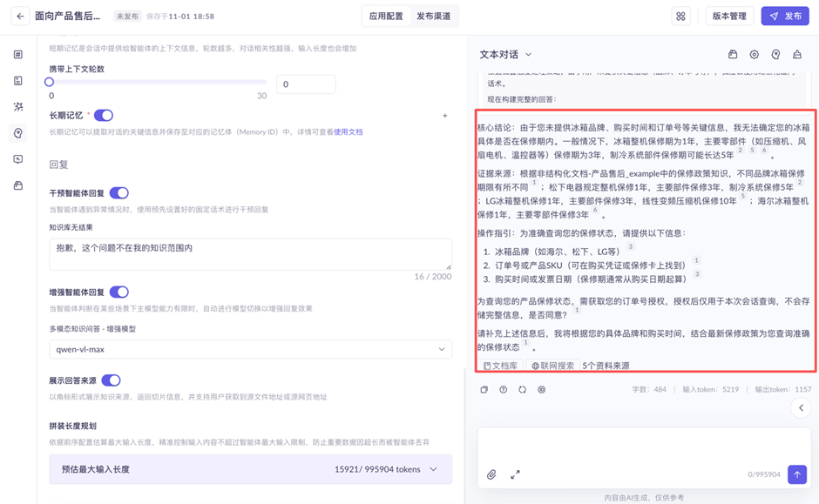The height and width of the screenshot is (504, 819).
Task: Switch to the 发布渠道 tab
Action: coord(434,17)
